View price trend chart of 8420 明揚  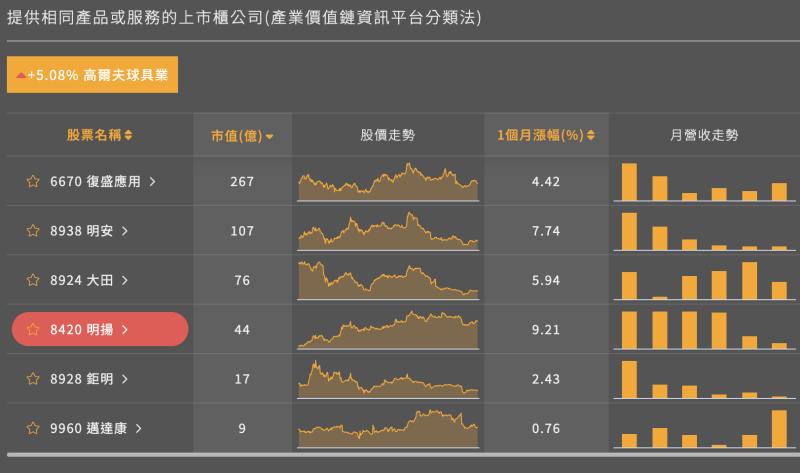[x=388, y=330]
